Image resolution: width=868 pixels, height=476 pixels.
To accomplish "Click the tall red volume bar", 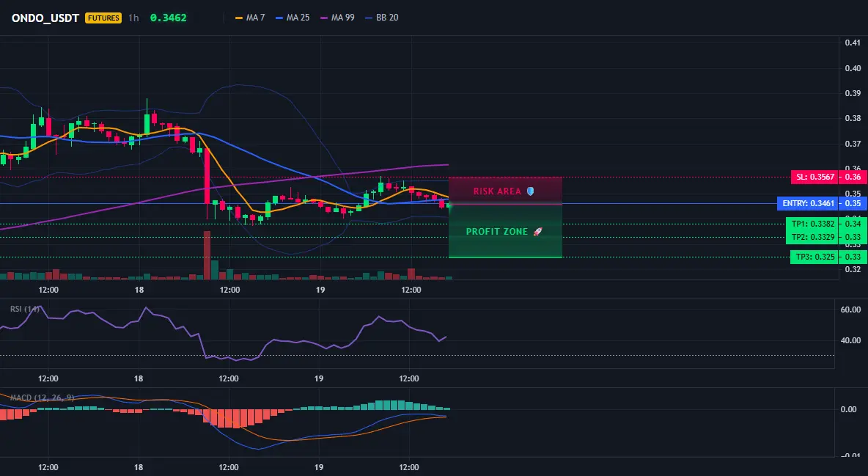I will click(207, 255).
